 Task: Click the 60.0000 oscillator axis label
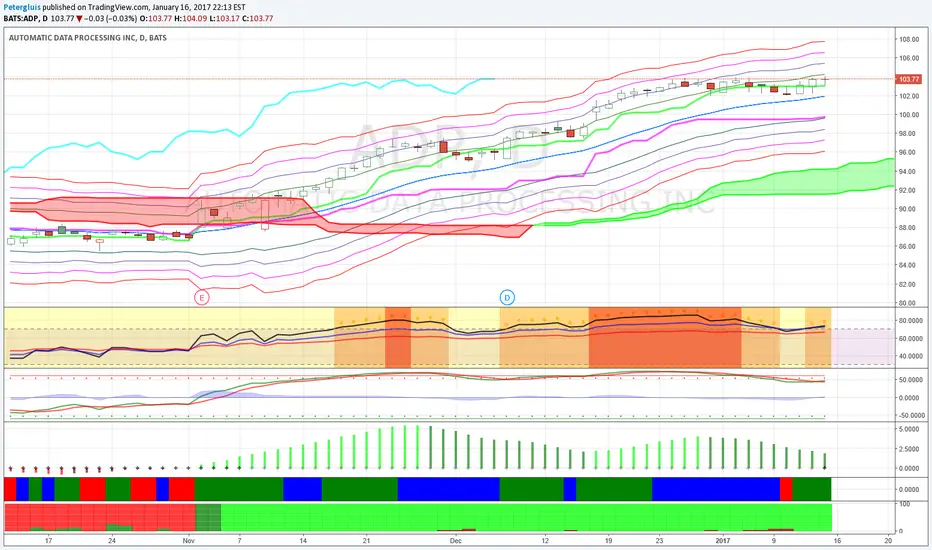(x=911, y=339)
